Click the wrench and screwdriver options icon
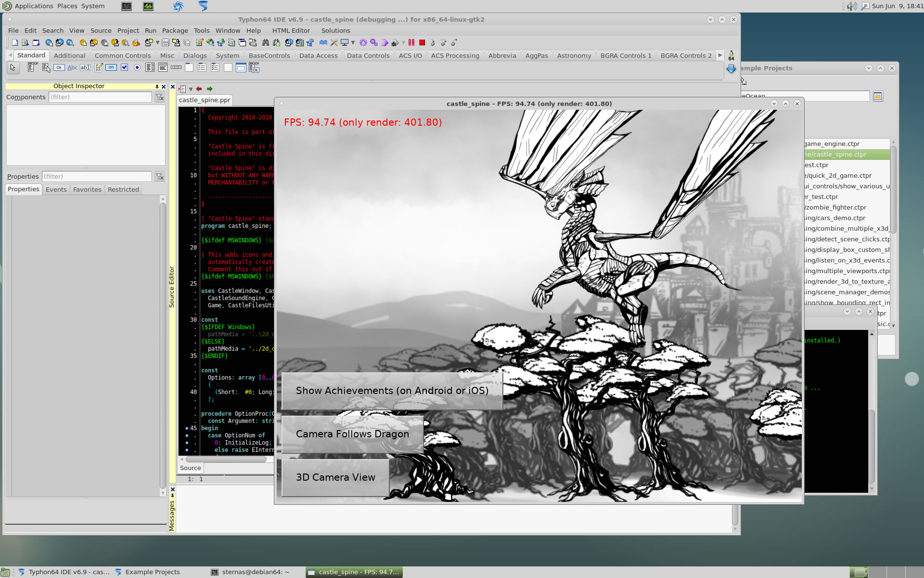924x578 pixels. click(x=334, y=43)
